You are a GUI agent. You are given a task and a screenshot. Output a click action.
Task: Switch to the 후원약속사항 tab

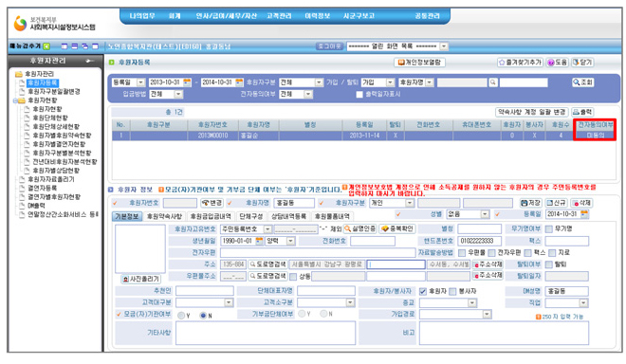click(x=164, y=216)
